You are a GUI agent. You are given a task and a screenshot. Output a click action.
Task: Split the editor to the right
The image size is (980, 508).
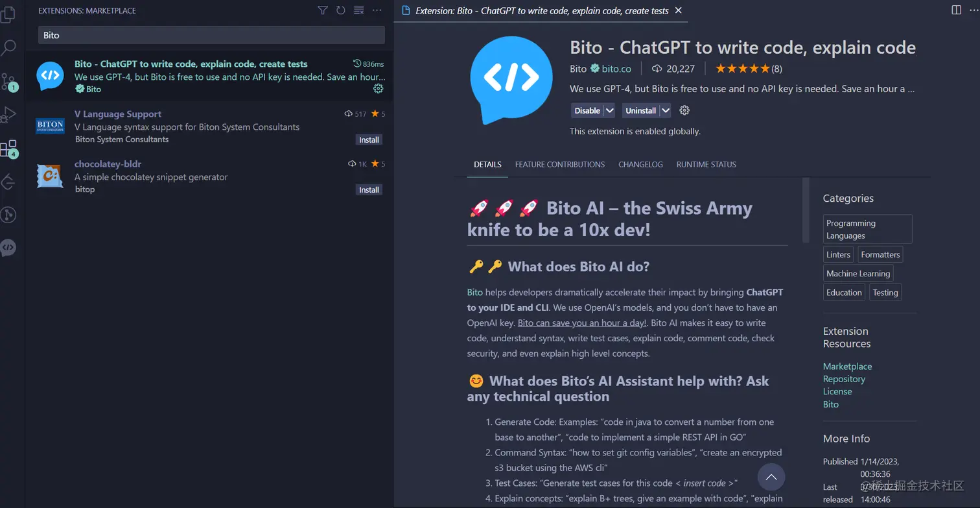(956, 10)
